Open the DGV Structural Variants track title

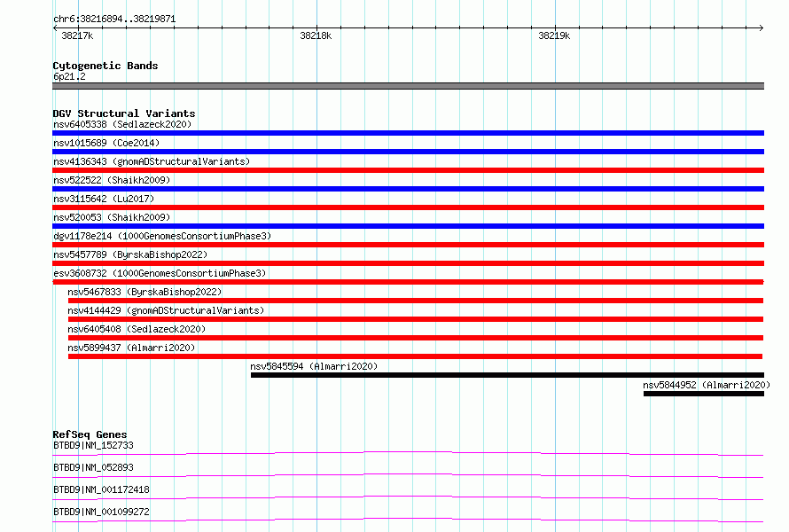coord(124,113)
